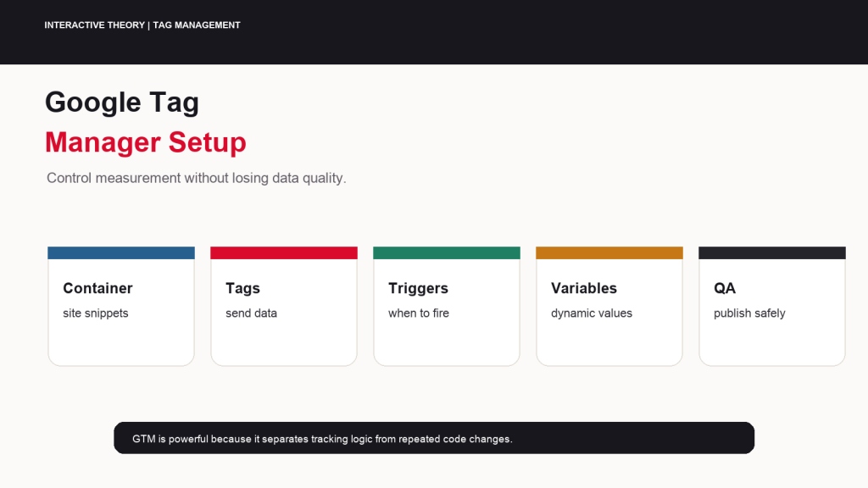Click the green bar atop the Triggers card

pos(447,252)
